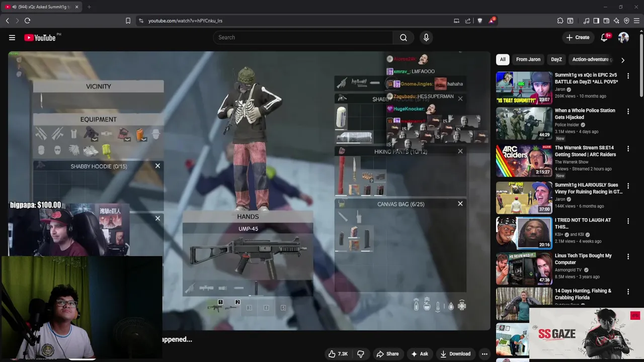Focus the YouTube Search input field
This screenshot has height=362, width=644.
point(303,38)
